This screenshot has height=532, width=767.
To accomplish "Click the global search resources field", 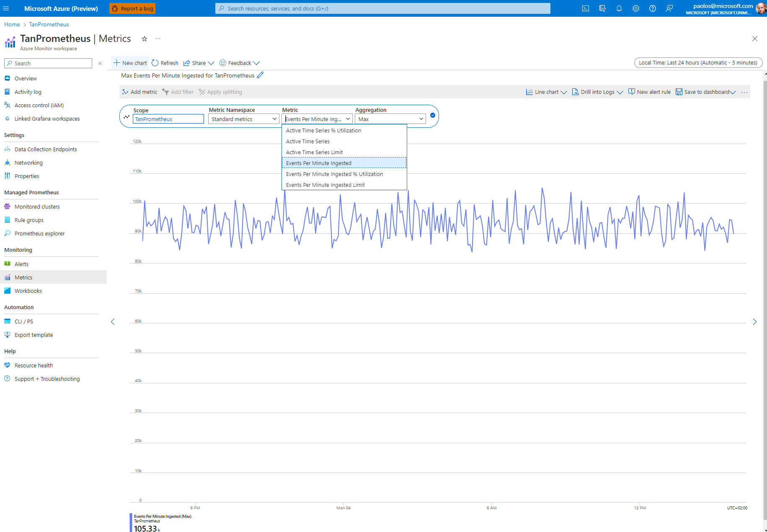I will click(x=383, y=8).
